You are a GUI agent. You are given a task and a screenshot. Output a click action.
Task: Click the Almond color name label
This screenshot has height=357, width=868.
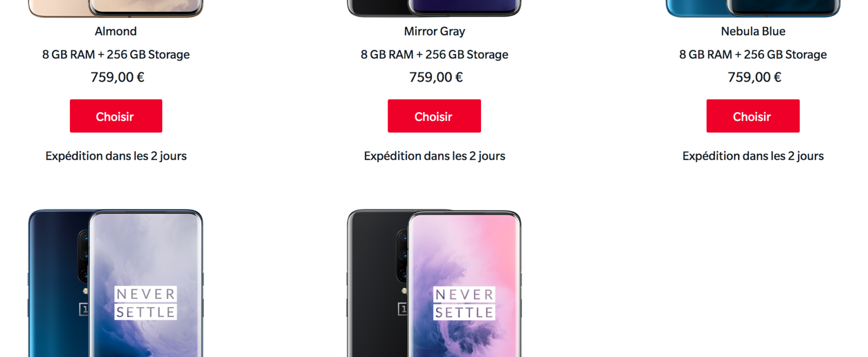click(116, 31)
